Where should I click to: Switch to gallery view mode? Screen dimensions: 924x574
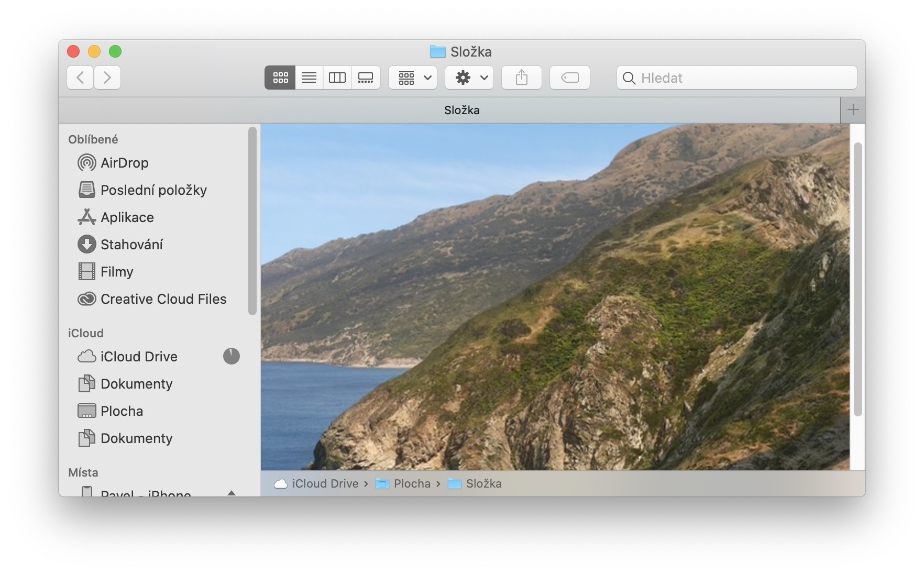pos(366,78)
